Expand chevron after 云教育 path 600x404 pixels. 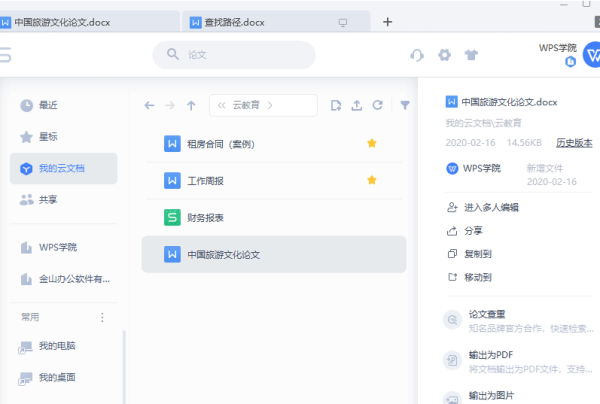point(270,105)
